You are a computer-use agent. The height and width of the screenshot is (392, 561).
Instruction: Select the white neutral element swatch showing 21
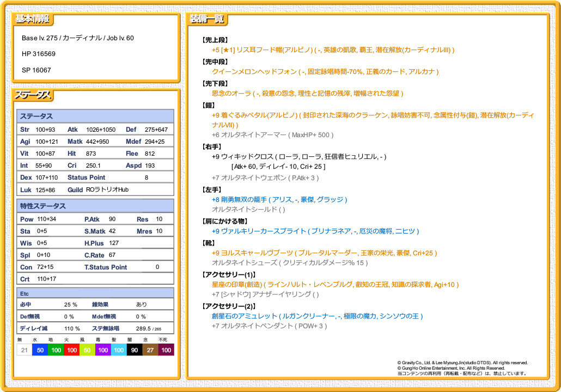coord(24,350)
